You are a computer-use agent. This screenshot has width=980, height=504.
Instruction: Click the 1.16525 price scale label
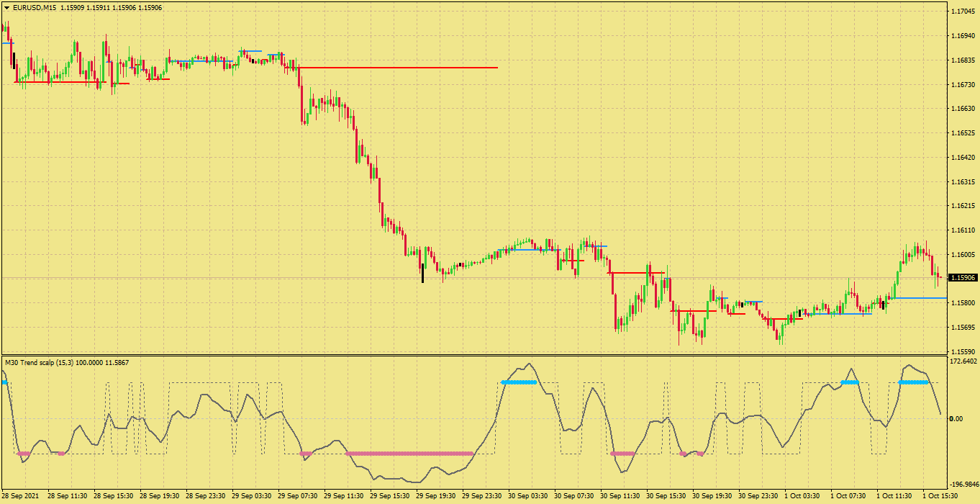pos(963,133)
